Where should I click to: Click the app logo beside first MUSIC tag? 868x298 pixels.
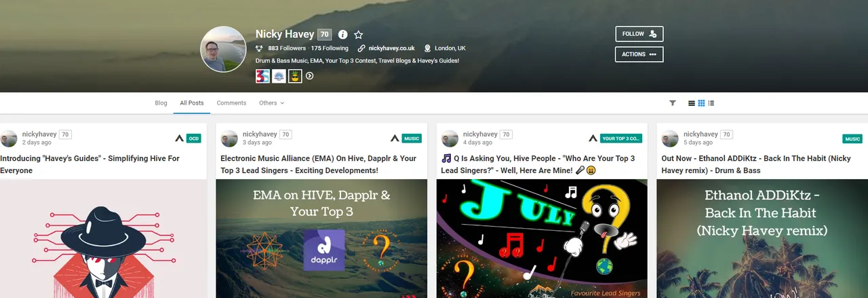click(x=395, y=138)
